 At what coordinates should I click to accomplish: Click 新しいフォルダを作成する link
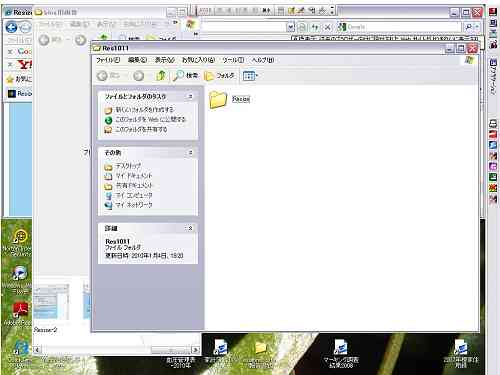click(x=144, y=109)
